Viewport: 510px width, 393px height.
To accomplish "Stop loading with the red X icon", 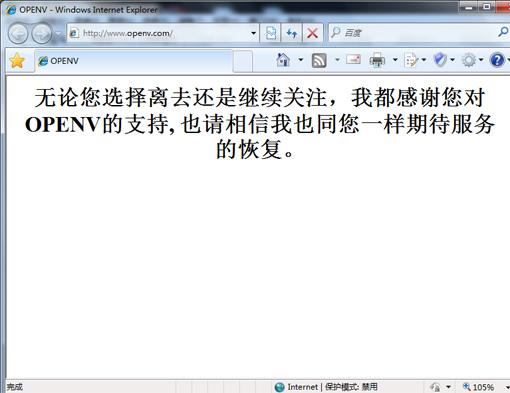I will (x=313, y=33).
